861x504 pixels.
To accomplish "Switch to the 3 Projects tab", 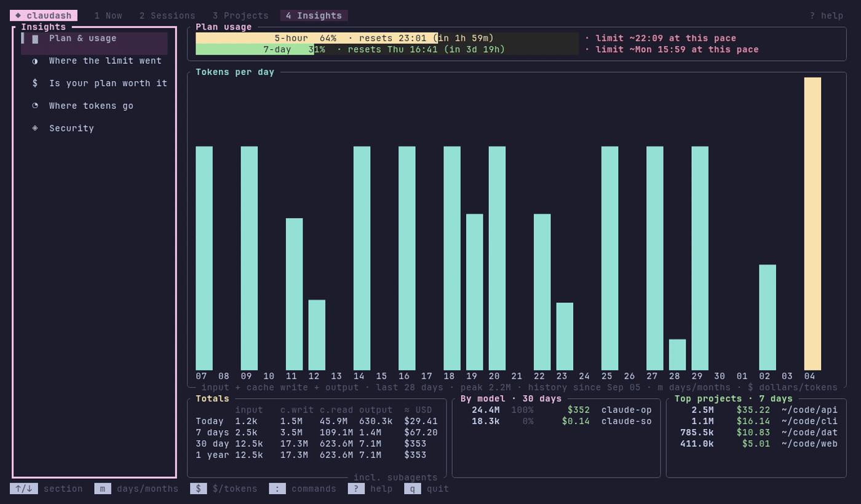I will point(240,16).
